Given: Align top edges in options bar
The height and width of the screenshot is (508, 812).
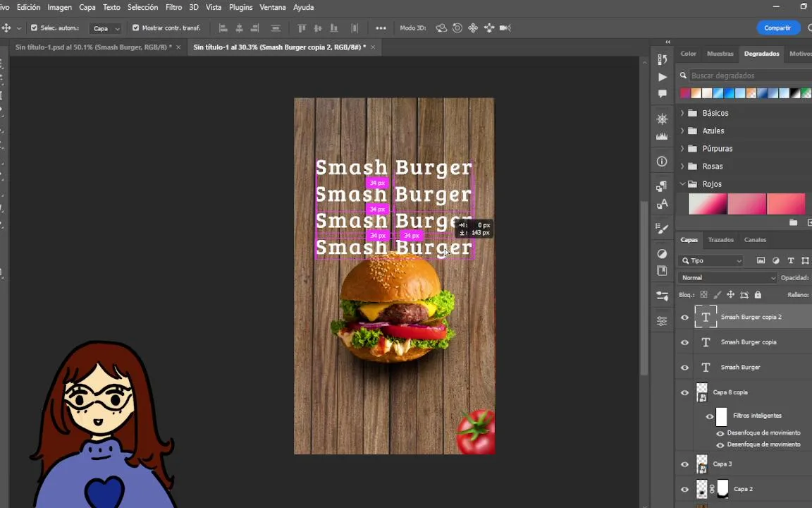Looking at the screenshot, I should click(x=302, y=28).
